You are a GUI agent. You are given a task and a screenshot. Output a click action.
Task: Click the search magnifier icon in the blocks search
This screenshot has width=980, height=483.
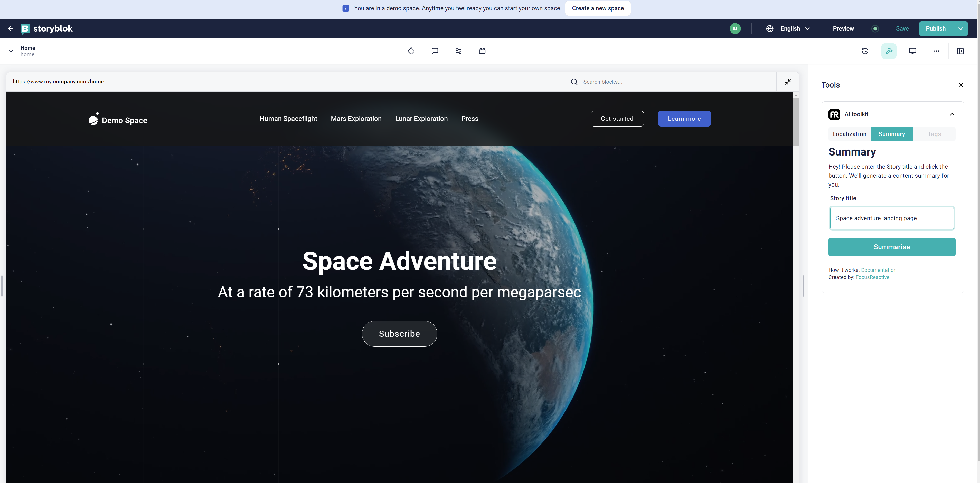(574, 82)
